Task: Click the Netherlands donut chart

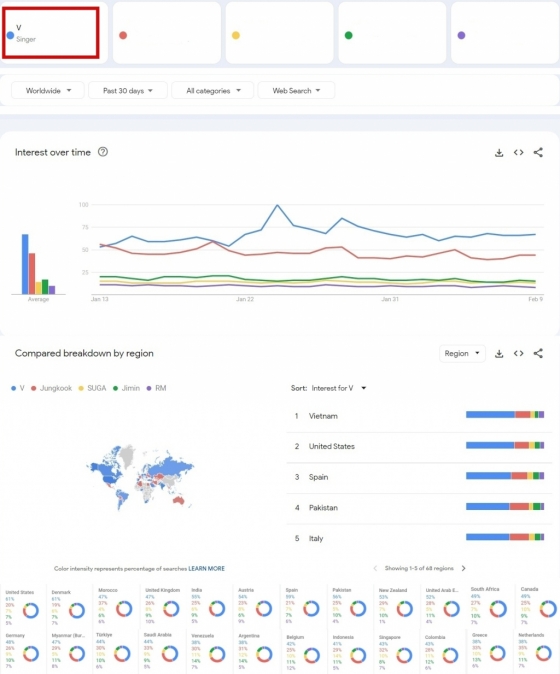Action: 544,653
